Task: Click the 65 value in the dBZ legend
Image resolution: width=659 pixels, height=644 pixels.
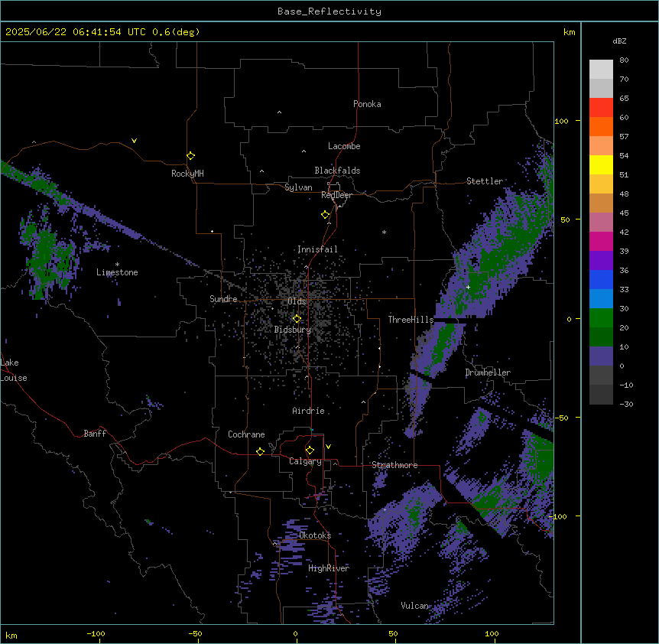Action: [624, 99]
